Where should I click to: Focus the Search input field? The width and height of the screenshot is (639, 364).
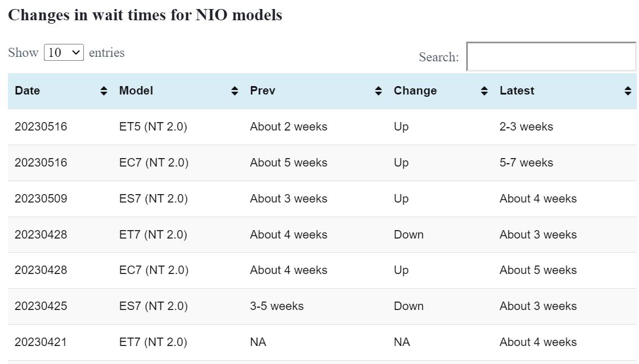click(x=551, y=57)
